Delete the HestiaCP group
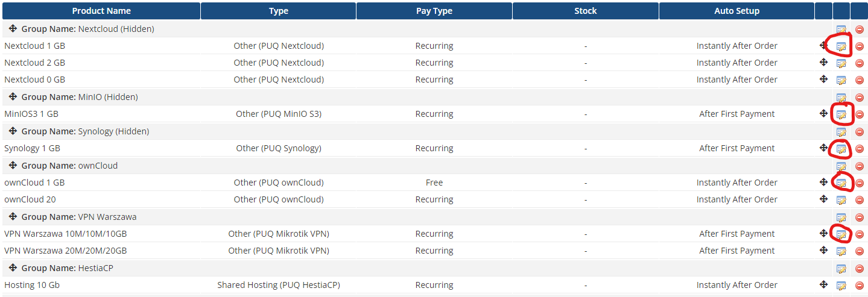The height and width of the screenshot is (297, 868). pyautogui.click(x=860, y=269)
